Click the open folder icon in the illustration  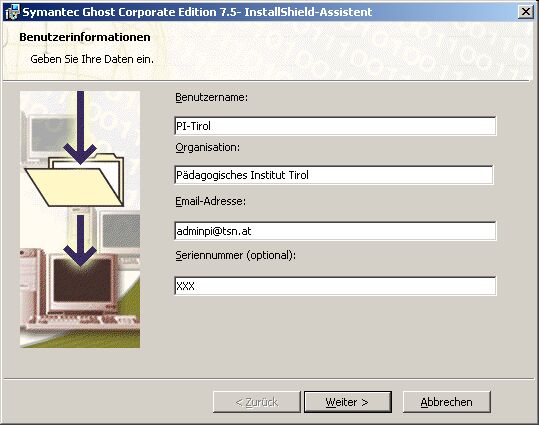74,180
